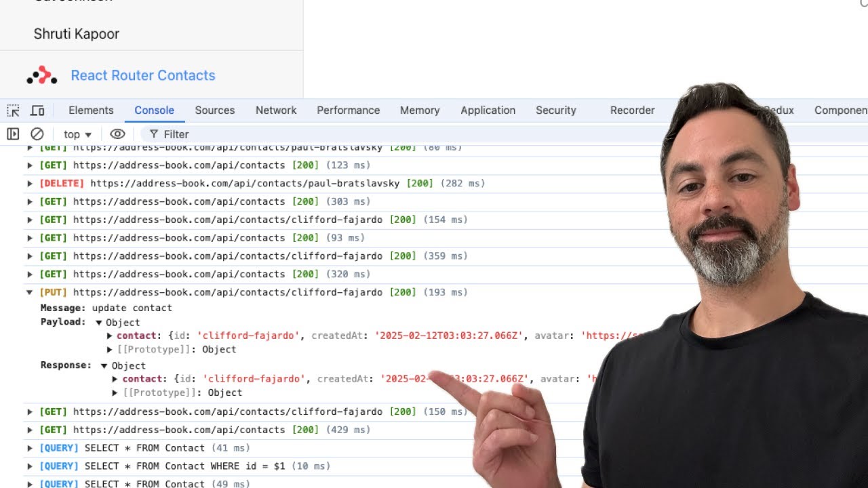
Task: Collapse the Response Object
Action: 104,366
